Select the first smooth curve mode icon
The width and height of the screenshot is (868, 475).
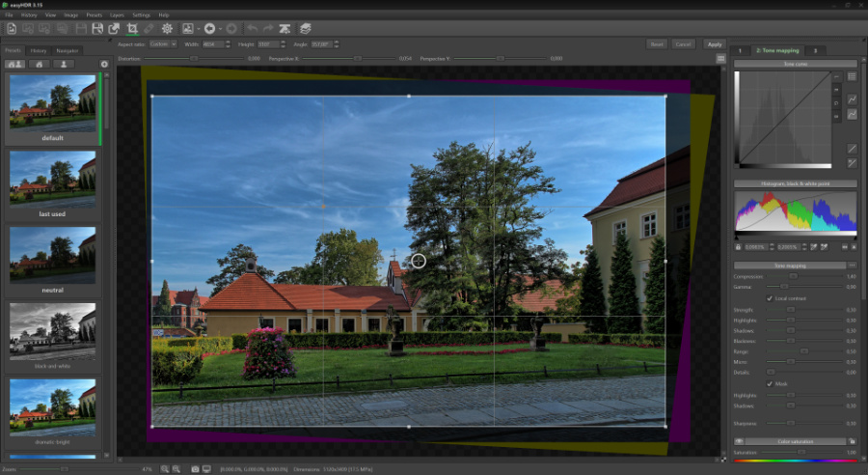(x=852, y=99)
